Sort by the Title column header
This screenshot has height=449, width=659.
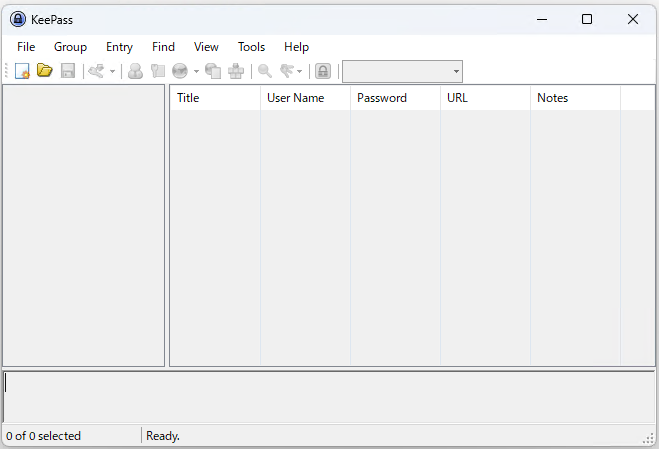(x=215, y=98)
